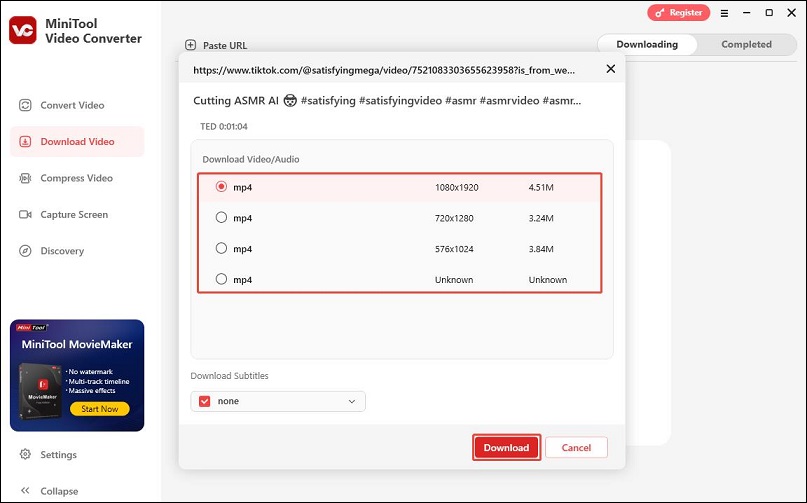Click the Cancel button
Viewport: 807px width, 503px height.
pyautogui.click(x=576, y=447)
